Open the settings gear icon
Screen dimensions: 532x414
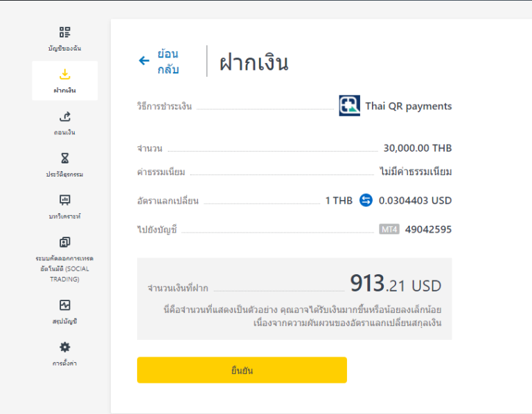(x=65, y=348)
